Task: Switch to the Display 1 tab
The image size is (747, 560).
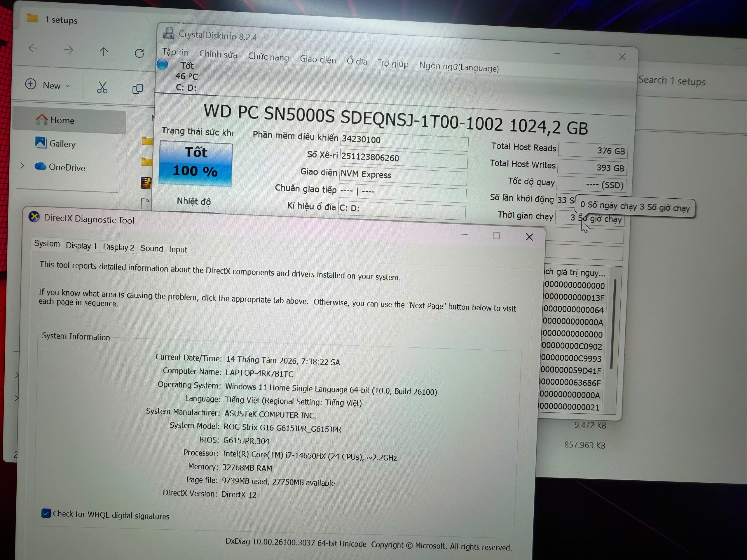Action: click(x=81, y=246)
